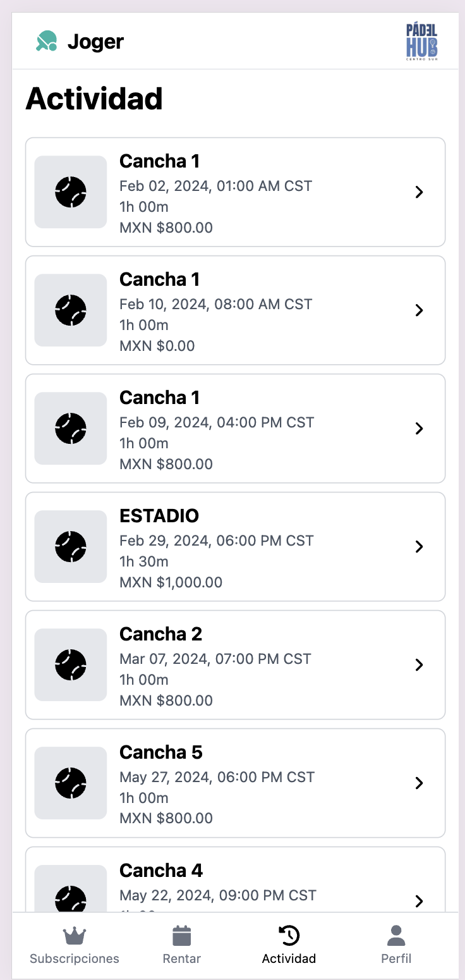Expand the Cancha 5 booking chevron
The image size is (465, 980).
pos(419,783)
